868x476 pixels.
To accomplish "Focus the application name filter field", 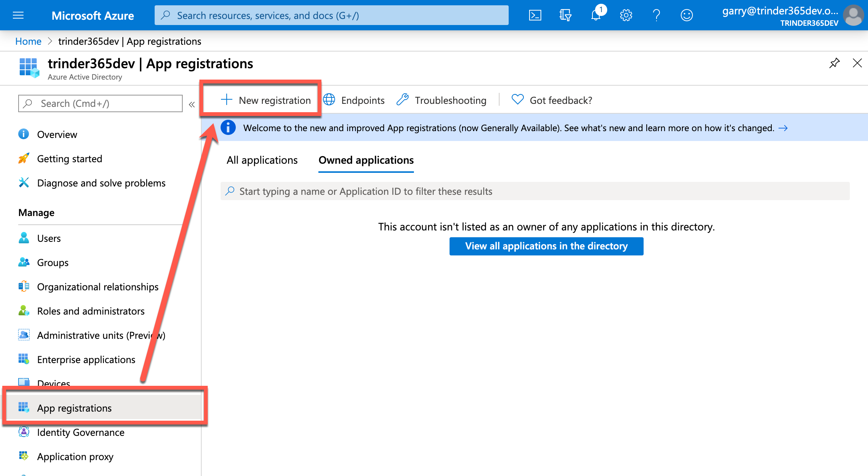I will pos(535,191).
